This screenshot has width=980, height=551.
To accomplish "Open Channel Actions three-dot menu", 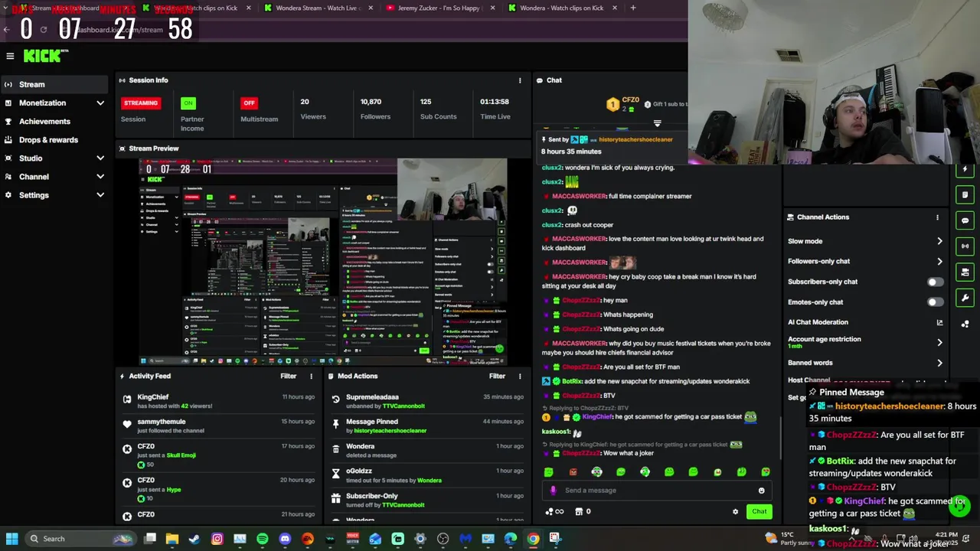I will pos(937,217).
